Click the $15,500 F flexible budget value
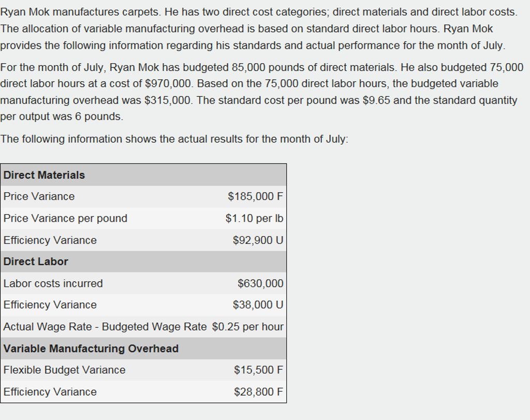 [259, 370]
